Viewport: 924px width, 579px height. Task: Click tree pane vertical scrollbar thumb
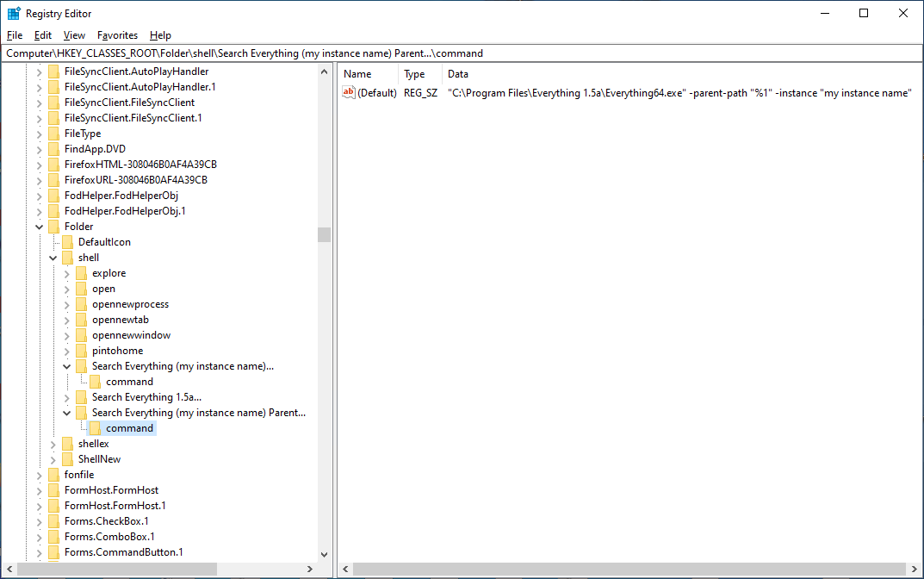point(324,234)
